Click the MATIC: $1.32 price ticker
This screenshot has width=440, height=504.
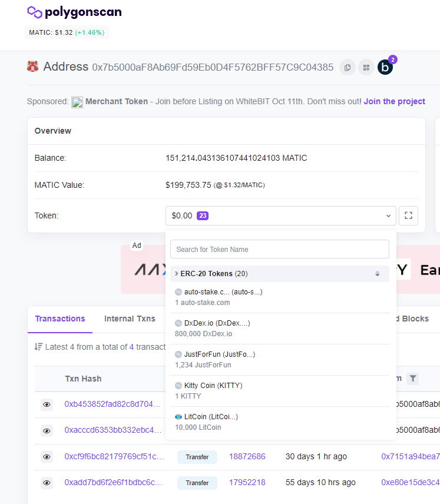click(x=67, y=32)
